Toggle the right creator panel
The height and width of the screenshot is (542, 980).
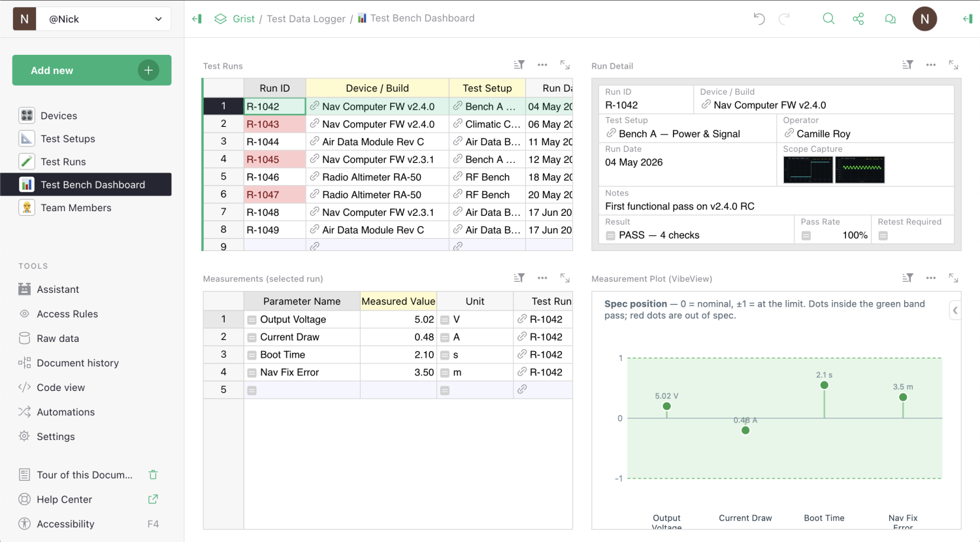point(968,19)
